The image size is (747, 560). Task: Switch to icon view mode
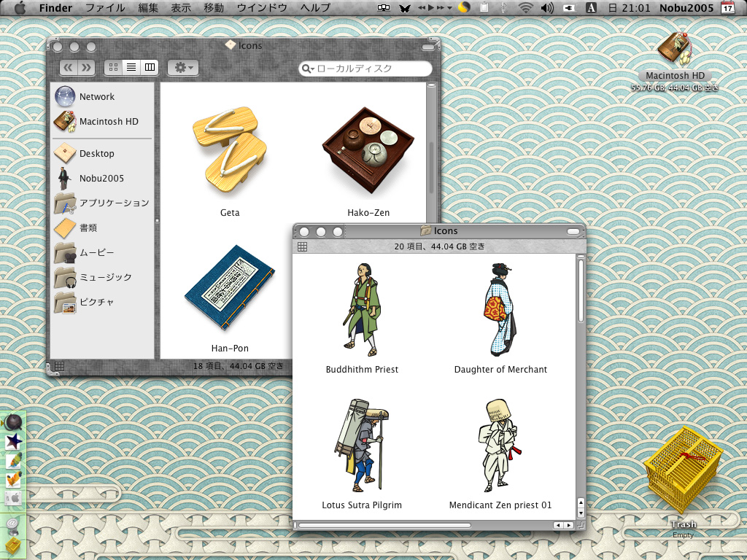pyautogui.click(x=113, y=68)
